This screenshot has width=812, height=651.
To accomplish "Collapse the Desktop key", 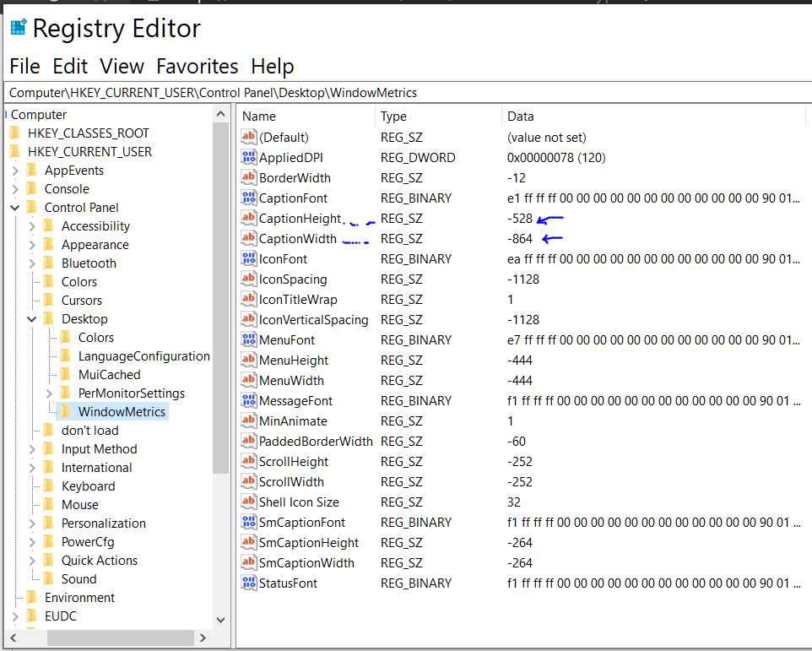I will tap(32, 319).
